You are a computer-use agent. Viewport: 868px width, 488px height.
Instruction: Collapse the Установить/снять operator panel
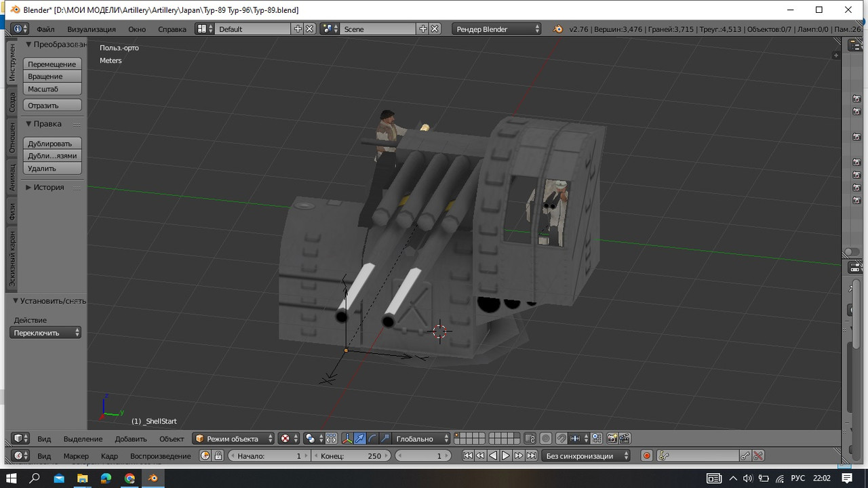(x=16, y=301)
